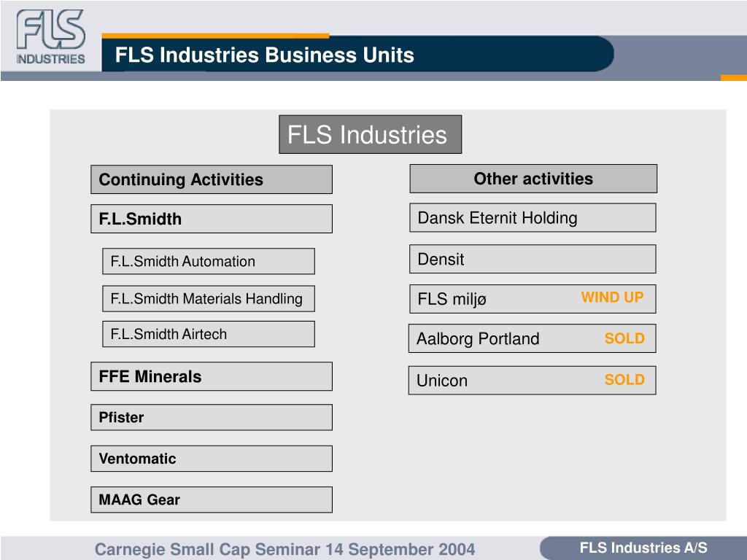747x560 pixels.
Task: Select the FLS Industries top box
Action: pyautogui.click(x=370, y=134)
